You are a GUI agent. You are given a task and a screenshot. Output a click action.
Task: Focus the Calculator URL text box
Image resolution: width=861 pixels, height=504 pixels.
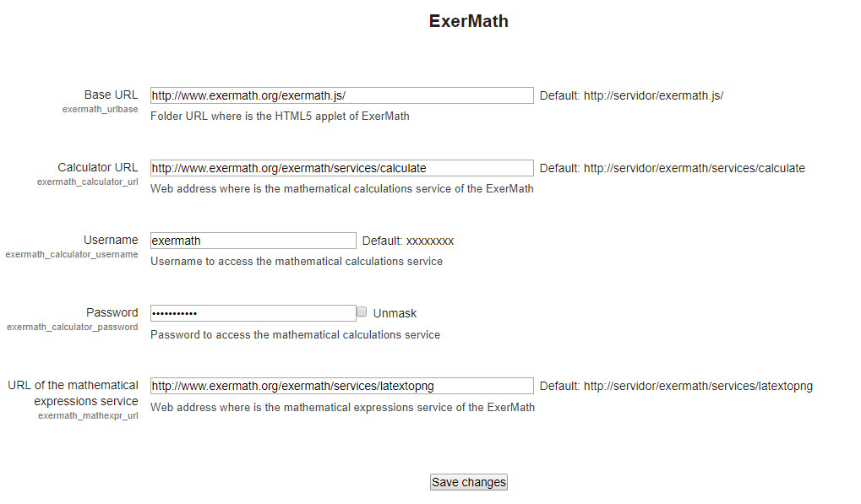[x=341, y=168]
